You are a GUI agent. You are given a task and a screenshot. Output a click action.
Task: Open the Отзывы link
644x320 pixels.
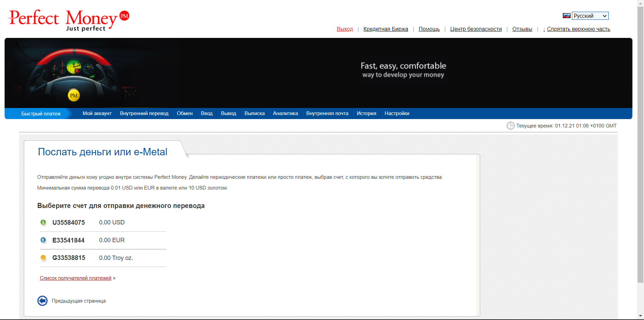click(522, 29)
